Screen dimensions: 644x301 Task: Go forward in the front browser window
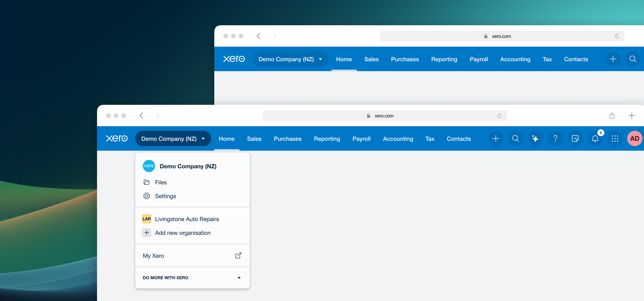pos(158,115)
